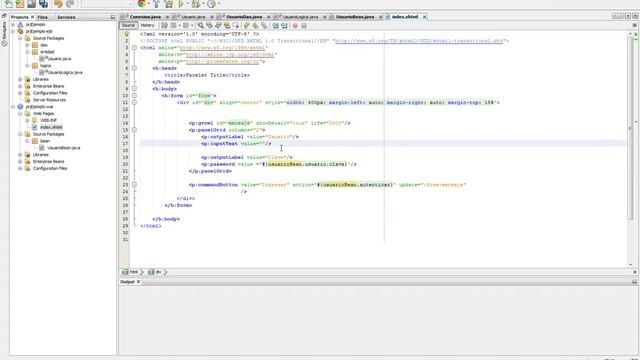This screenshot has width=640, height=360.
Task: Click the green Run Project icon
Action: click(181, 4)
